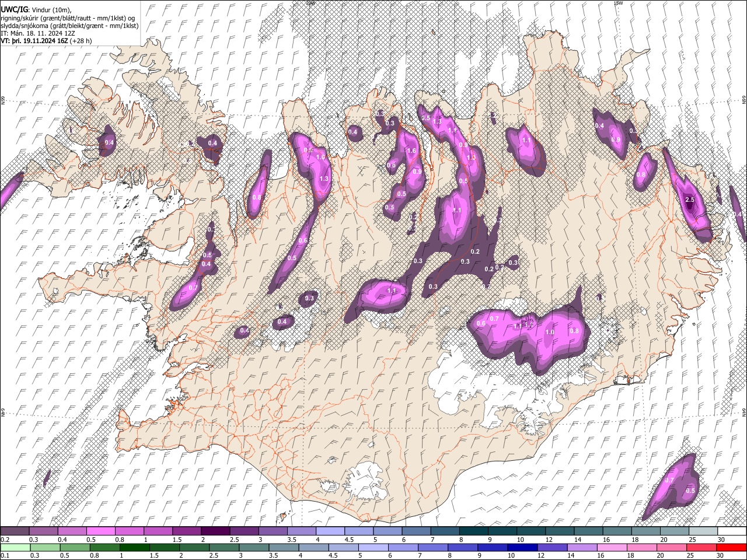Viewport: 747px width, 560px height.
Task: Click the 'IT: Mán. 18. 11. 2024 12Z' line
Action: pyautogui.click(x=38, y=33)
